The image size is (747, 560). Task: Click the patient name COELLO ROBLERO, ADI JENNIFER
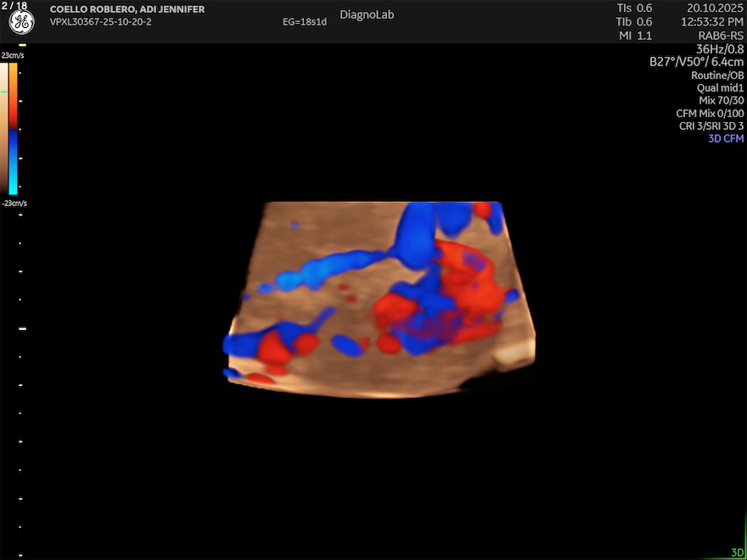tap(127, 9)
